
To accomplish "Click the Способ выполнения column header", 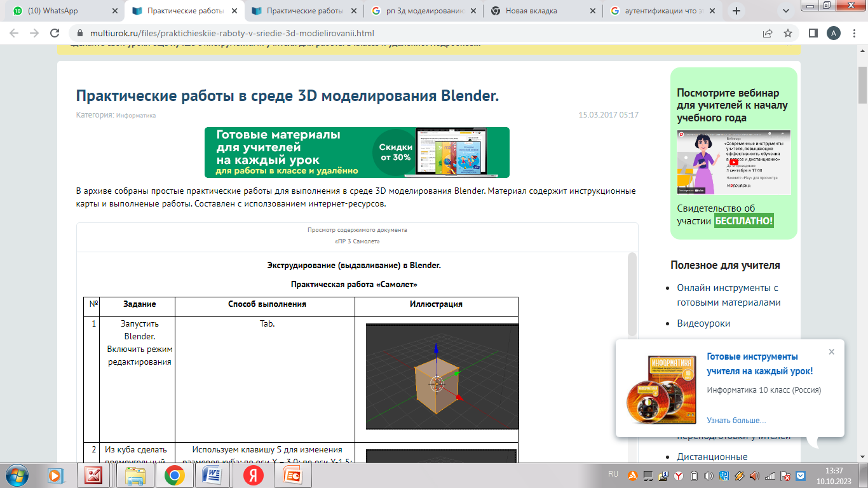I will coord(267,304).
